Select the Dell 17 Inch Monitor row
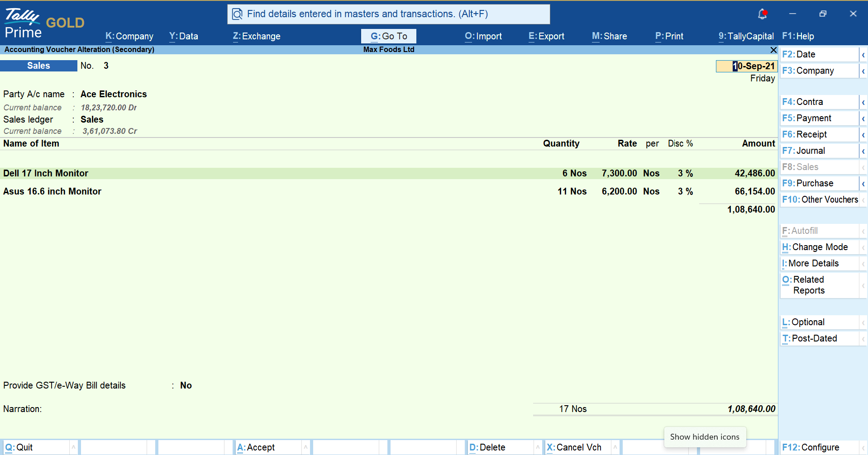868x455 pixels. point(46,173)
